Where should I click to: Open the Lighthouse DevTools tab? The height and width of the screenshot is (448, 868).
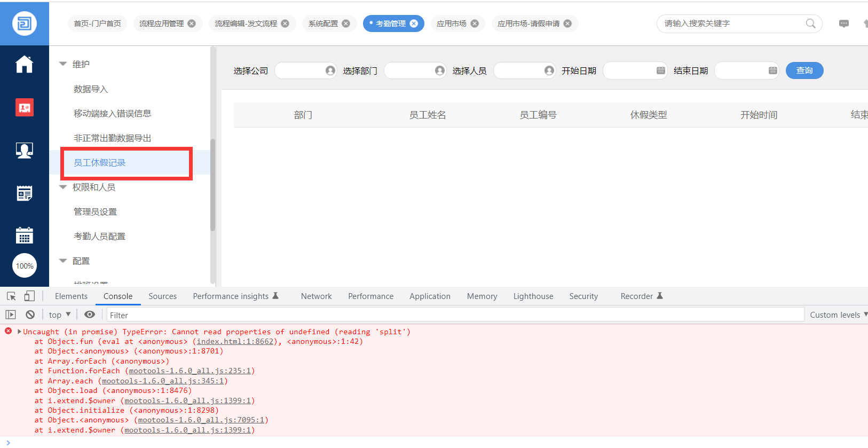[x=533, y=296]
